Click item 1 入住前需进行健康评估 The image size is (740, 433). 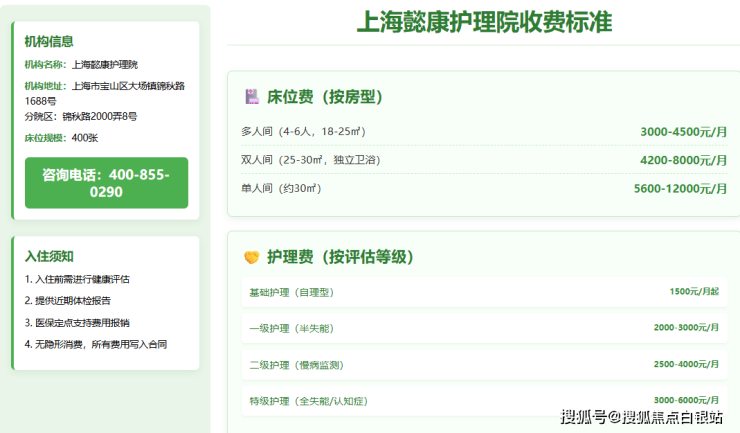tap(77, 279)
